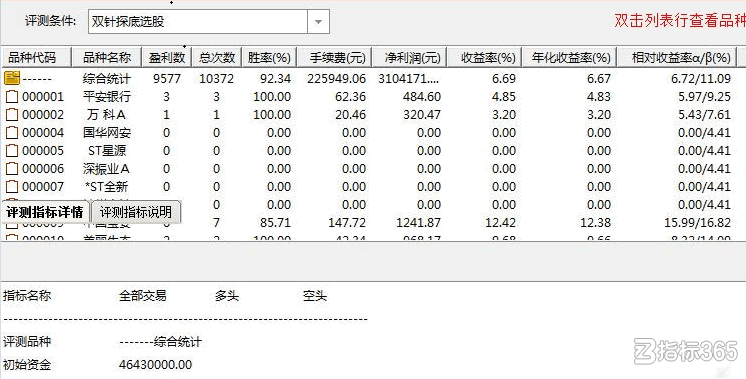This screenshot has height=379, width=746.
Task: Click annualized return 12.38
Action: point(595,223)
